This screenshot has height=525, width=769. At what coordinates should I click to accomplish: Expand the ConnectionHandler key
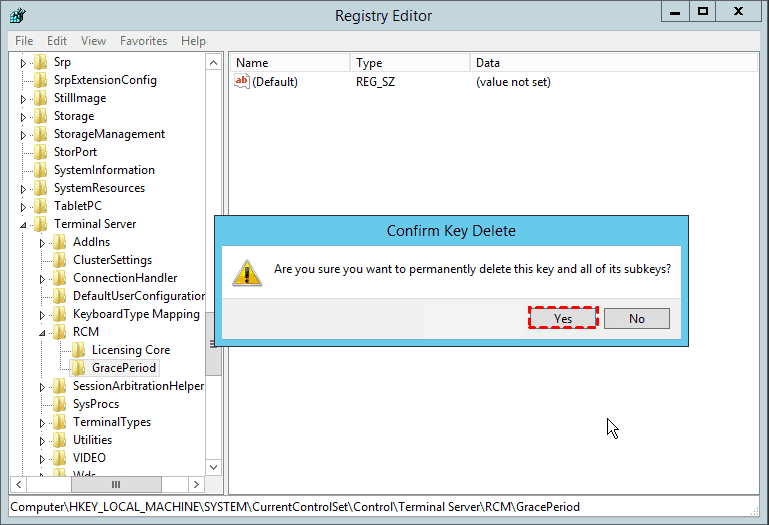[x=42, y=279]
